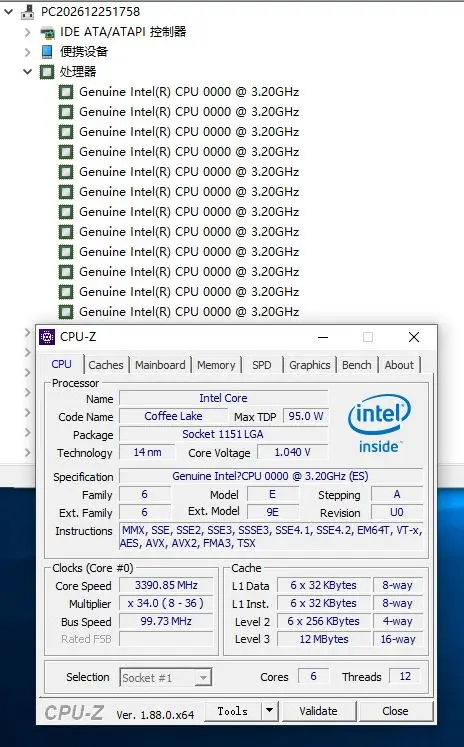Click the Stepping value A
Viewport: 464px width, 747px height.
(397, 494)
